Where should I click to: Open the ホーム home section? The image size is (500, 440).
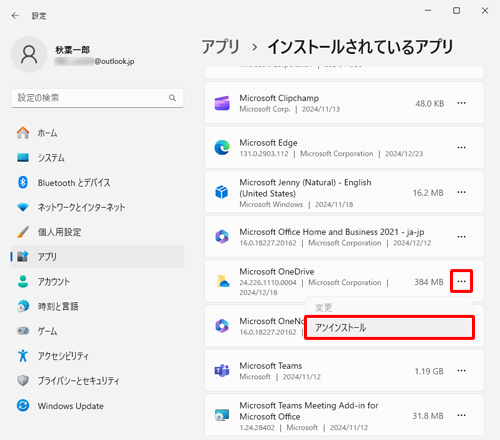(97, 133)
